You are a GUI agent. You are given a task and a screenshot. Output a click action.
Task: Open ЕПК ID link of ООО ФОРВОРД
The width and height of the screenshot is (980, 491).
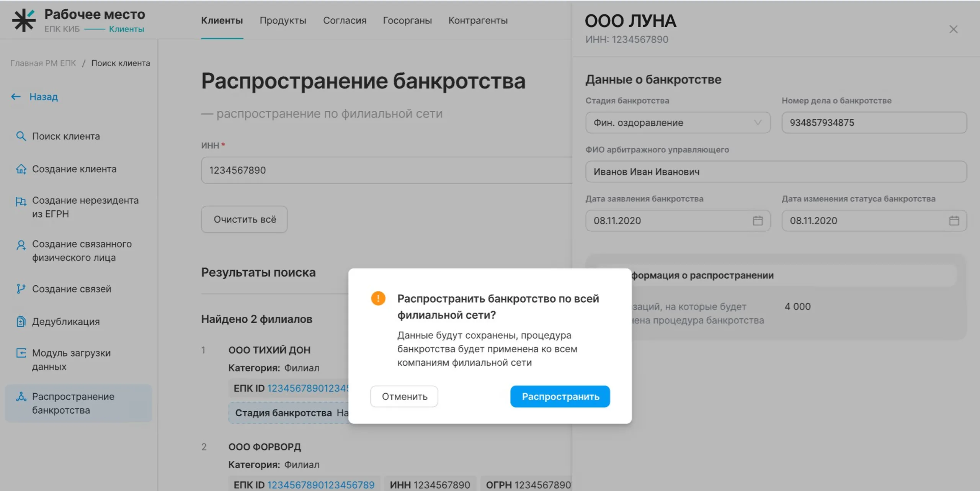pyautogui.click(x=320, y=485)
